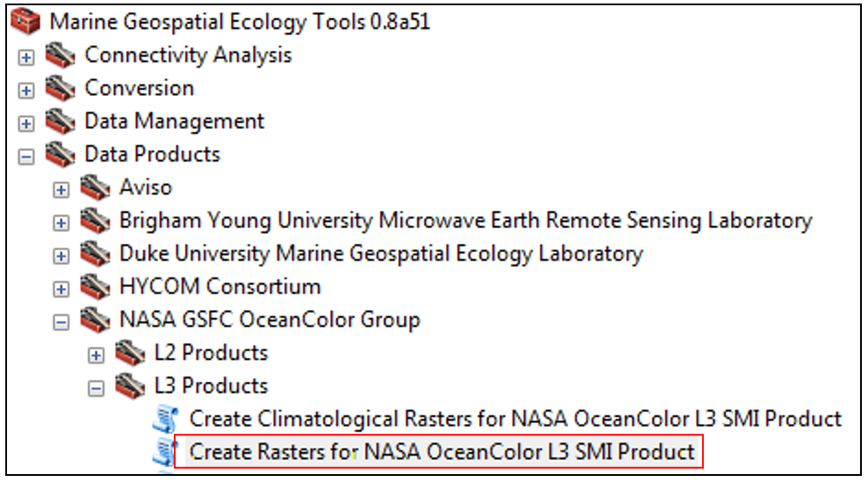Click the Create Climatological Rasters script icon
This screenshot has height=482, width=868.
click(166, 420)
